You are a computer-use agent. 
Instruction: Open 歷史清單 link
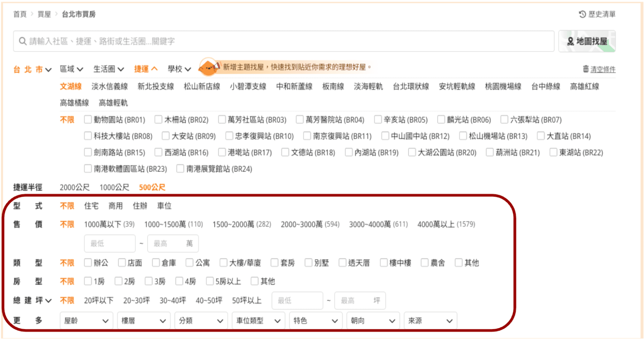coord(602,14)
